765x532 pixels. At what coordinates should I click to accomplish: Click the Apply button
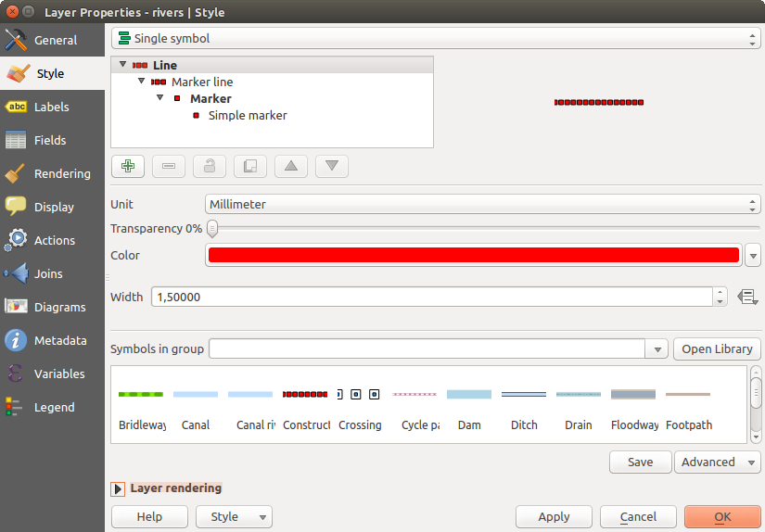554,517
